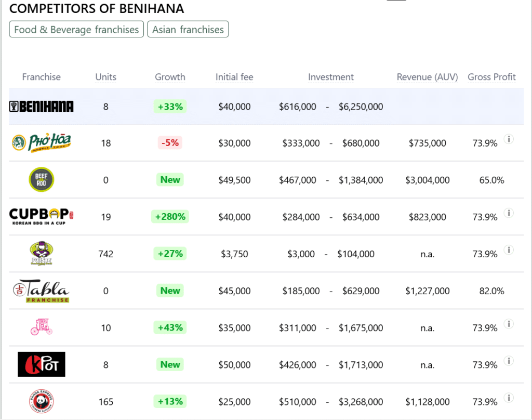This screenshot has width=532, height=420.
Task: Open Asian franchises tag
Action: pyautogui.click(x=188, y=29)
